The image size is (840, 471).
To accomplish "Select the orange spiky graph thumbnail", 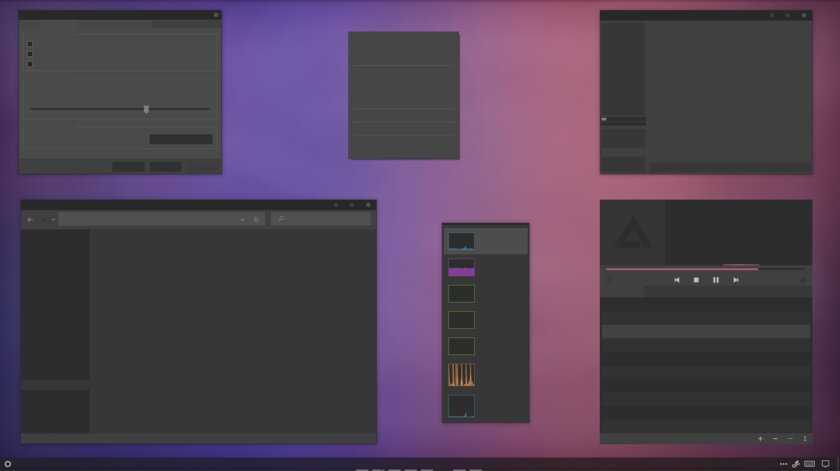I will [461, 375].
